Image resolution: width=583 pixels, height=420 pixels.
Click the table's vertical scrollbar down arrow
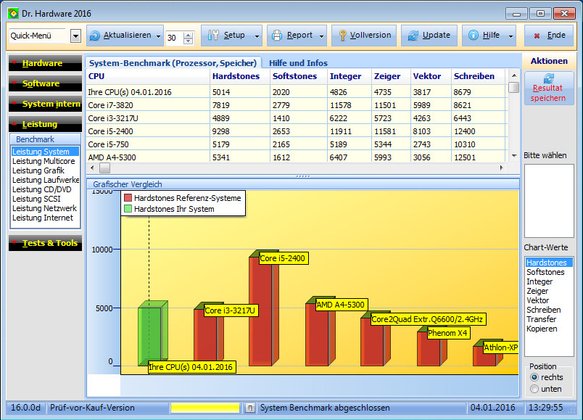tap(514, 156)
